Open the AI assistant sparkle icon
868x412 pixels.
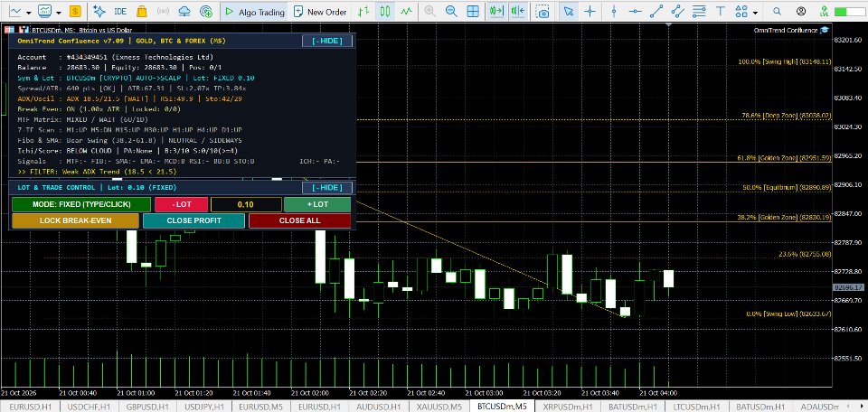click(99, 11)
